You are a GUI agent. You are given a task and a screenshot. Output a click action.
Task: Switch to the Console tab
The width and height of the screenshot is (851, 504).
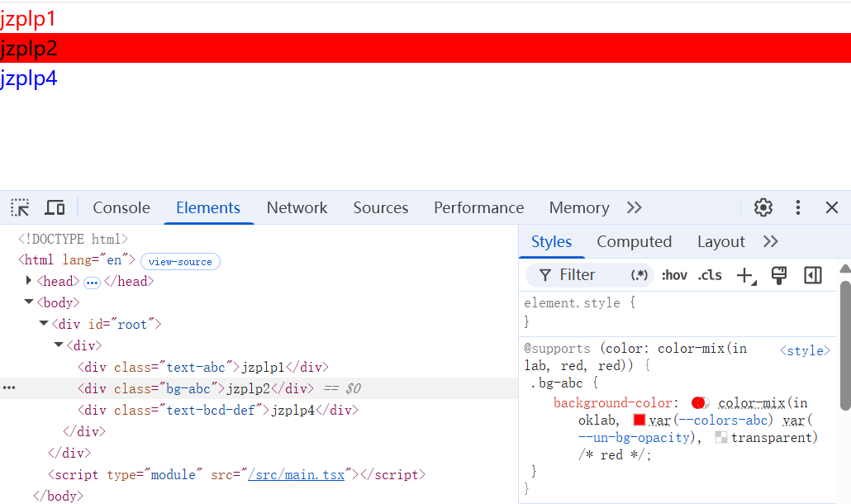click(121, 207)
